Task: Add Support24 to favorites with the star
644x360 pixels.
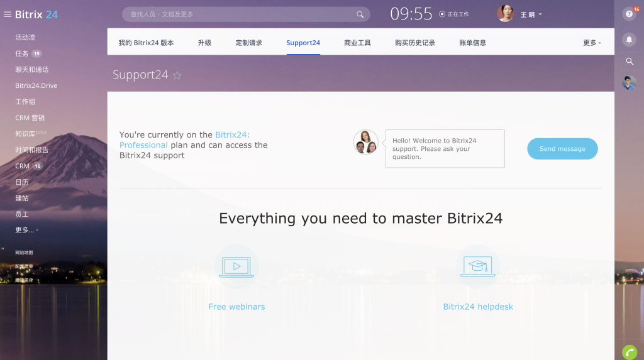Action: (177, 75)
